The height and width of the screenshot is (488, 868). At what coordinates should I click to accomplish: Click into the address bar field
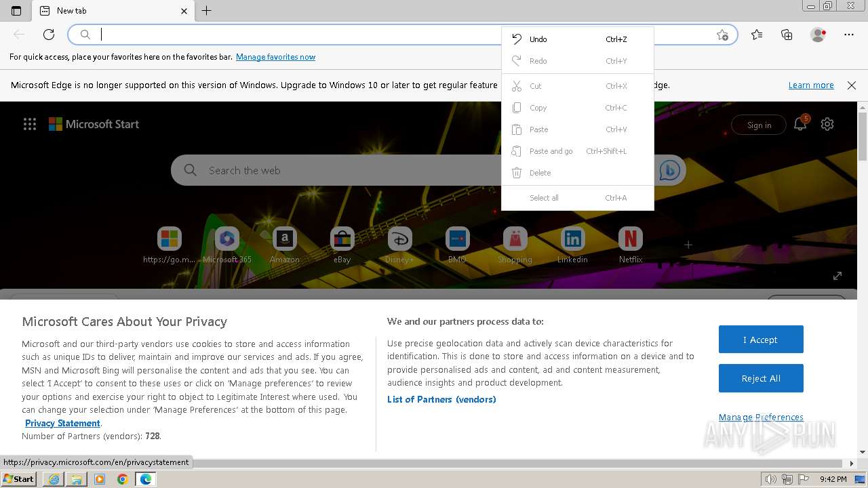coord(402,35)
